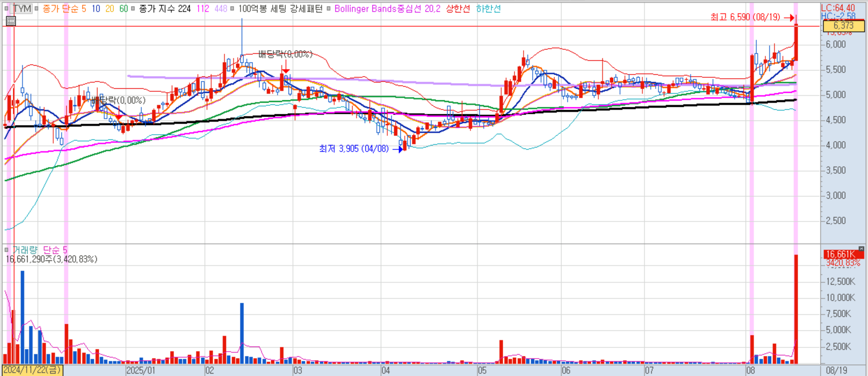Viewport: 868px width, 376px height.
Task: Click the 6,000 price axis label
Action: (836, 44)
